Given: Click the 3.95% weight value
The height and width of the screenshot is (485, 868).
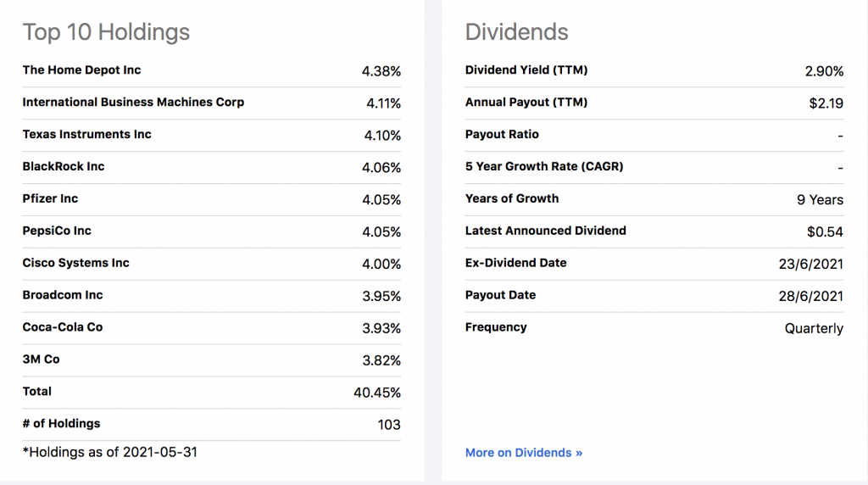Looking at the screenshot, I should point(381,296).
